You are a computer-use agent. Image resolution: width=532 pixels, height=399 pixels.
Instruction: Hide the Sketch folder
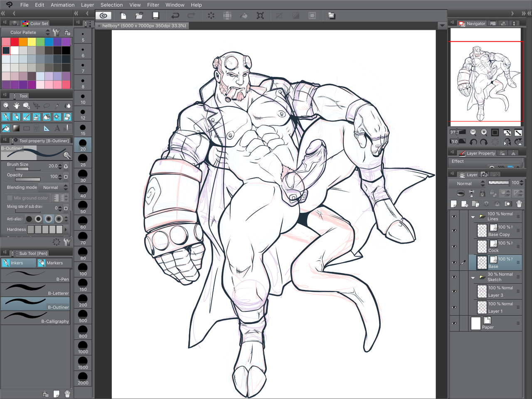pos(454,277)
